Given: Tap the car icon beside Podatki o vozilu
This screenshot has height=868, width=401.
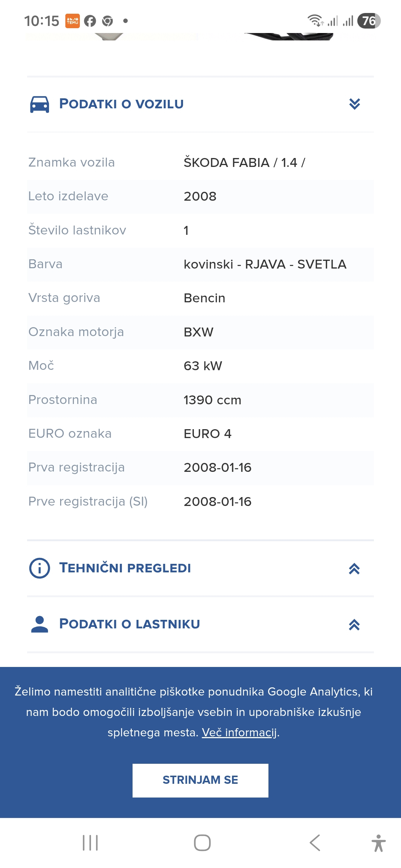Looking at the screenshot, I should (39, 104).
